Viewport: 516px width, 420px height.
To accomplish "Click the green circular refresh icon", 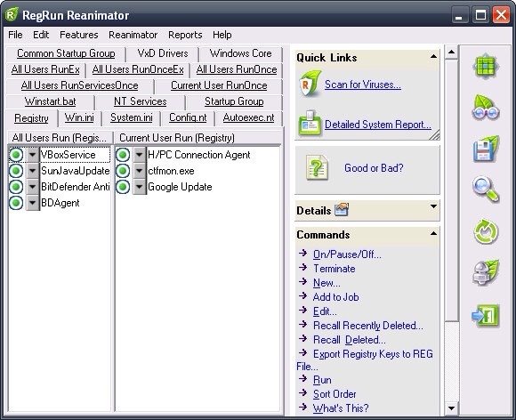I will point(486,231).
